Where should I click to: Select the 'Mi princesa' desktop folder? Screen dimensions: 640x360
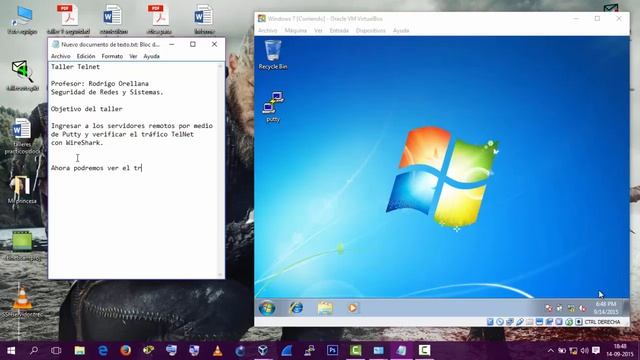pyautogui.click(x=22, y=189)
